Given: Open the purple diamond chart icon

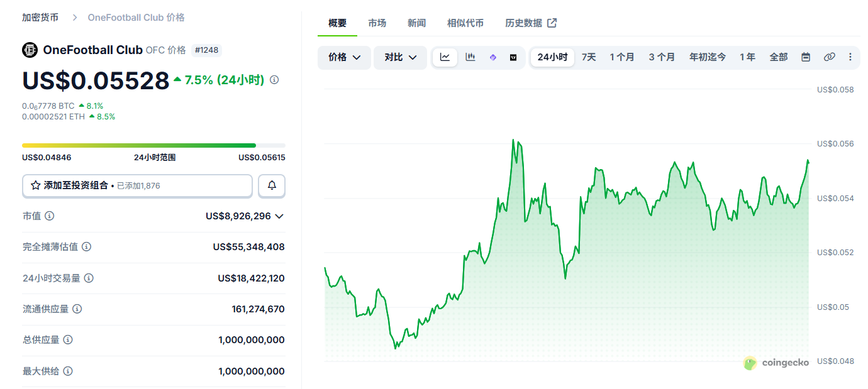Looking at the screenshot, I should (x=493, y=57).
